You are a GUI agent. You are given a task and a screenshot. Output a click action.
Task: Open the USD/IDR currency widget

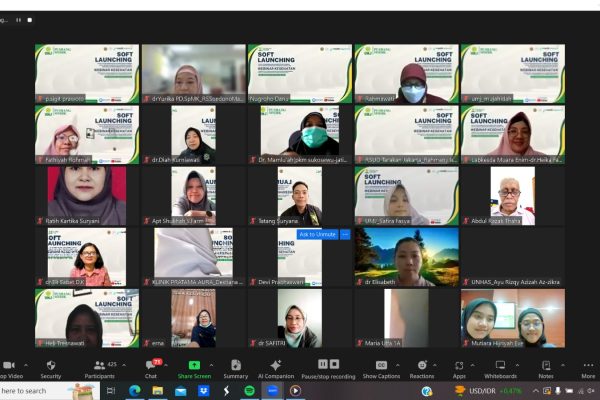coord(488,391)
